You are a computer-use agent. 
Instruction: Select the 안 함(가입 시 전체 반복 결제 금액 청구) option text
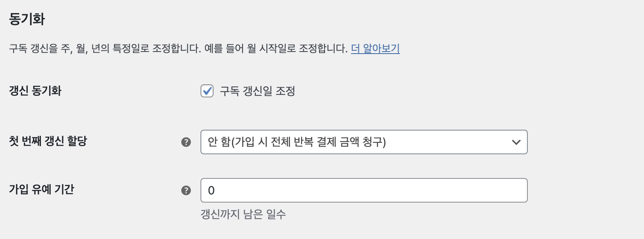point(297,142)
